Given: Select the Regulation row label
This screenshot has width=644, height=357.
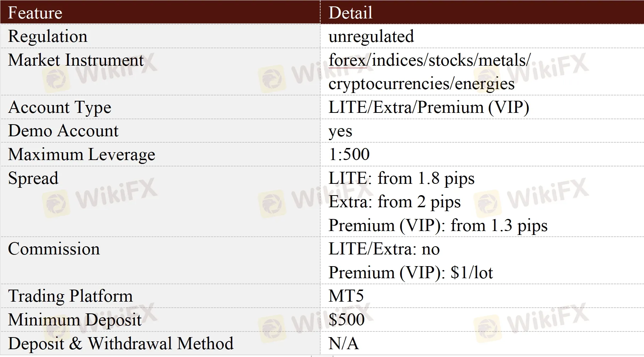Looking at the screenshot, I should point(48,36).
